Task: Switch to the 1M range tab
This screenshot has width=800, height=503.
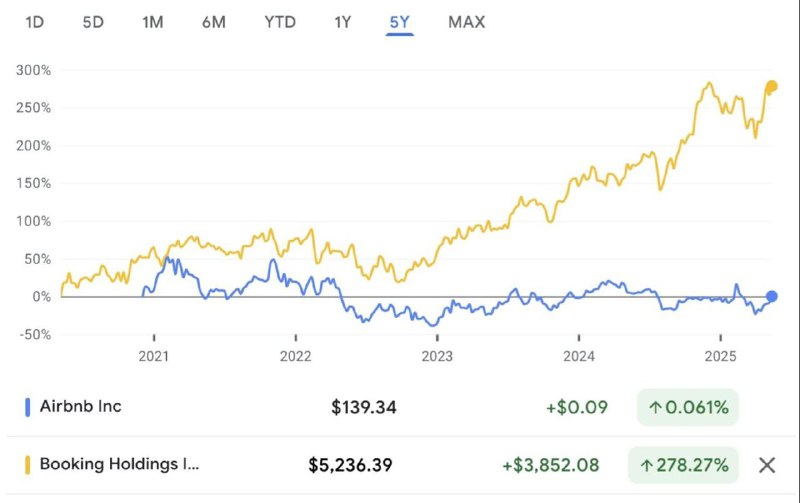Action: coord(153,22)
